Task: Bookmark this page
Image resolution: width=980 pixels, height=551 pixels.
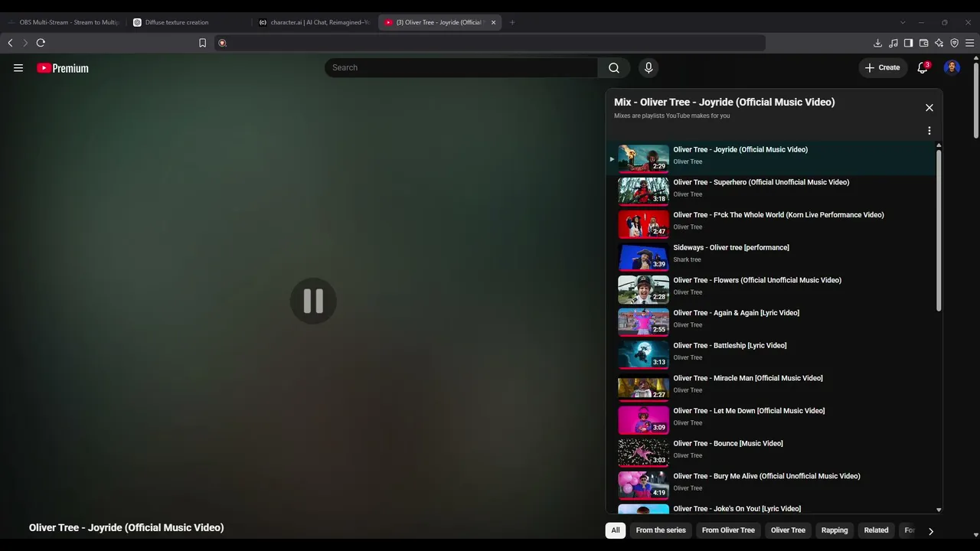Action: click(202, 43)
